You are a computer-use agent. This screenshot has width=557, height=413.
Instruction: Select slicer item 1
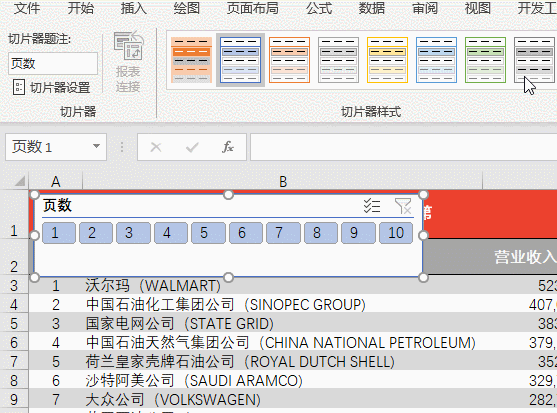(x=59, y=233)
